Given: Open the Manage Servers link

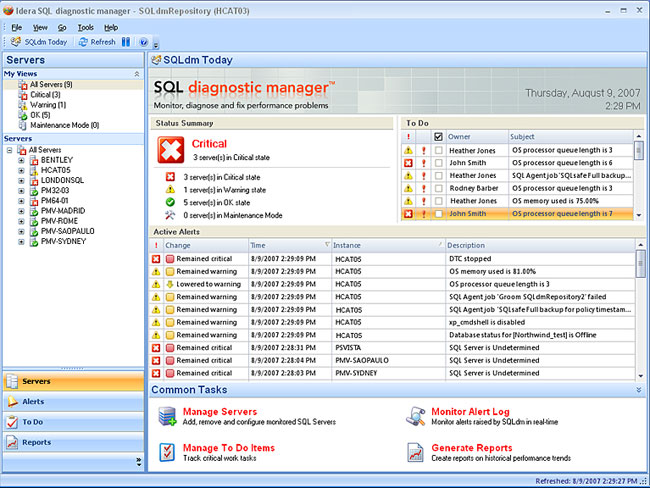Looking at the screenshot, I should tap(220, 412).
